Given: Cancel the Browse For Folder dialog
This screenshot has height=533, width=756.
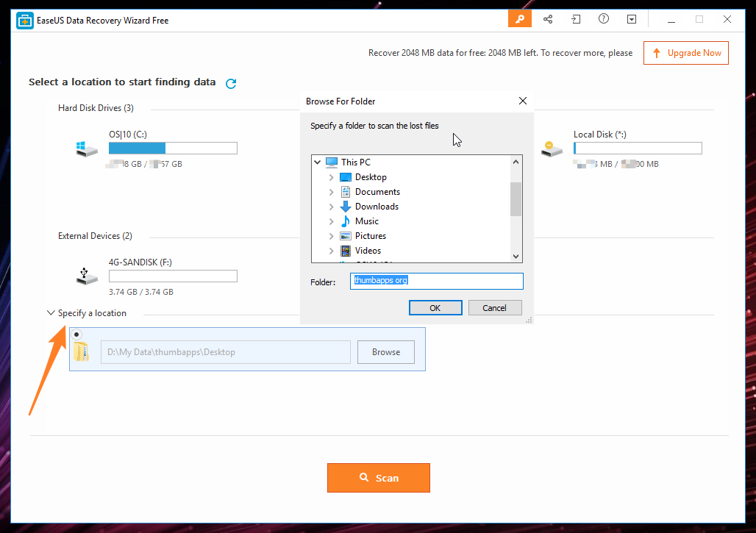Looking at the screenshot, I should (495, 307).
